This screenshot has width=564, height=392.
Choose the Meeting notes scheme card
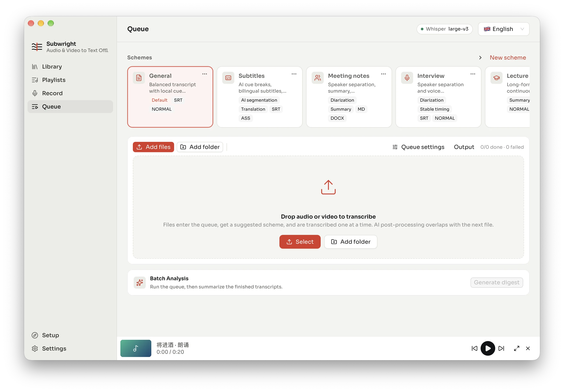click(x=349, y=97)
